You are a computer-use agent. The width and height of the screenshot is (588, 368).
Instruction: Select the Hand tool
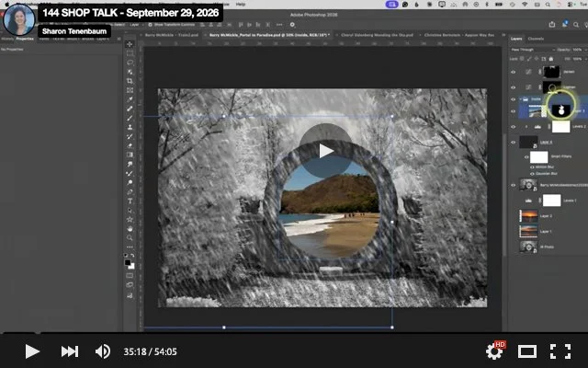pos(130,229)
